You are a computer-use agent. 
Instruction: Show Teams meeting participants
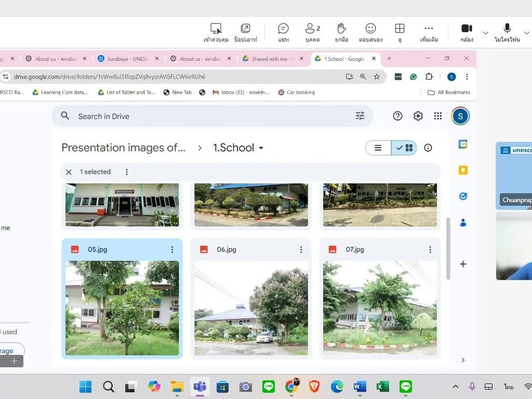pos(312,33)
